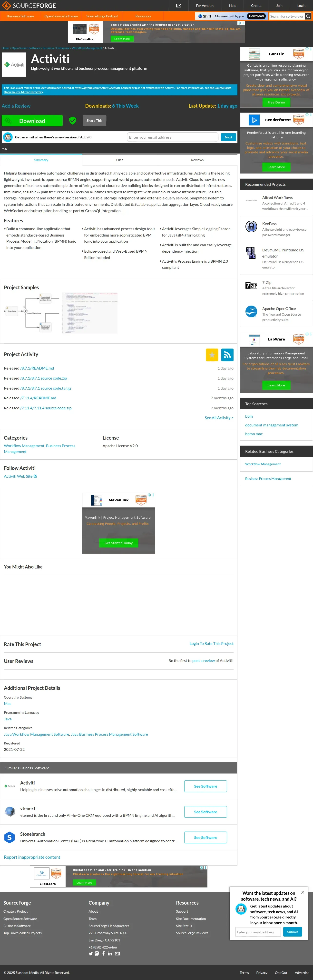Click the footer email envelope icon
The height and width of the screenshot is (980, 313).
pyautogui.click(x=117, y=954)
